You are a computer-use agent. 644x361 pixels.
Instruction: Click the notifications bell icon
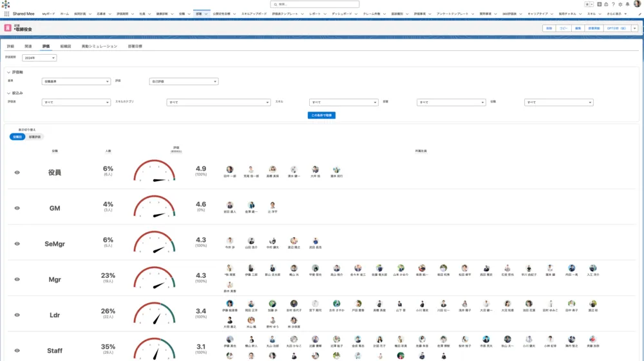pos(627,4)
